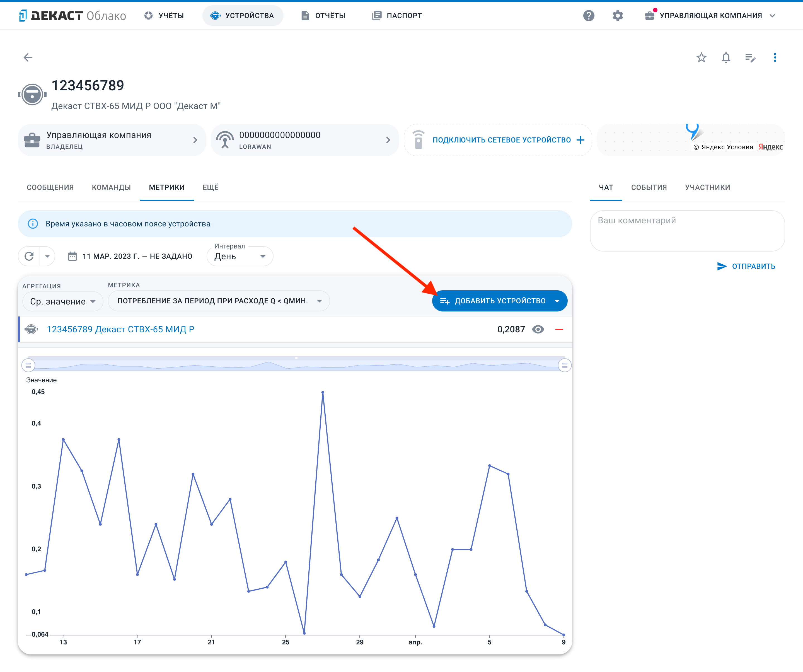803x672 pixels.
Task: Click the info icon in timezone notice
Action: click(x=33, y=224)
